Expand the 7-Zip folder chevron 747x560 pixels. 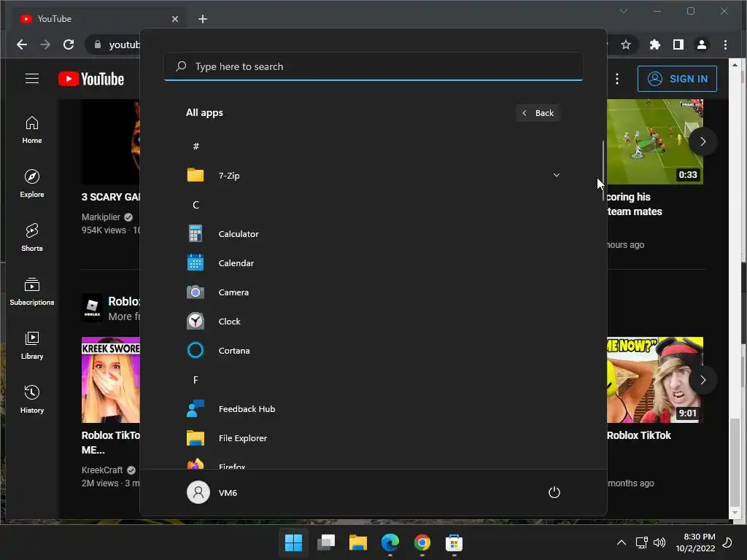pos(556,175)
